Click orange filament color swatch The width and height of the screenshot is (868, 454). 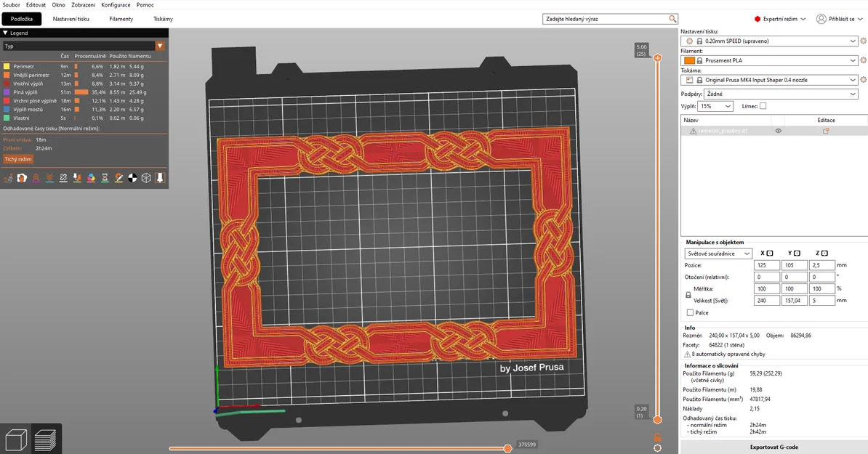pos(689,60)
